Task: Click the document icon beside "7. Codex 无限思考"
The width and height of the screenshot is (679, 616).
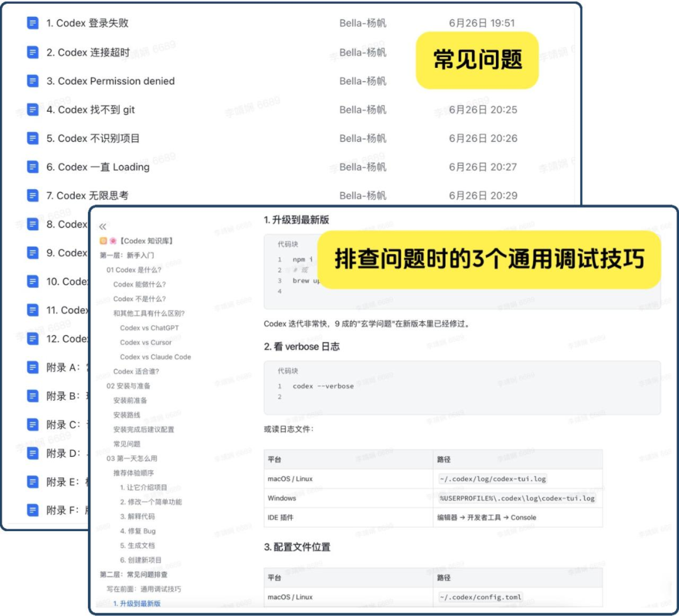Action: click(33, 195)
